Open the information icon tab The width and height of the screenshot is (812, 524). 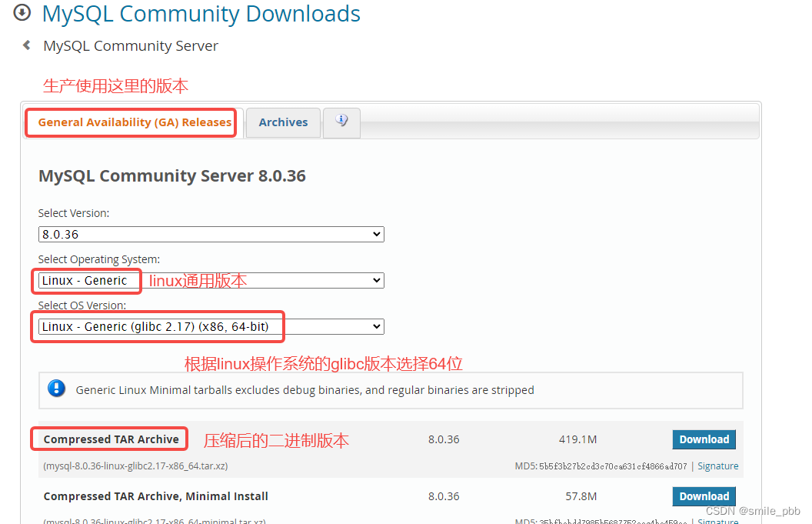point(341,122)
